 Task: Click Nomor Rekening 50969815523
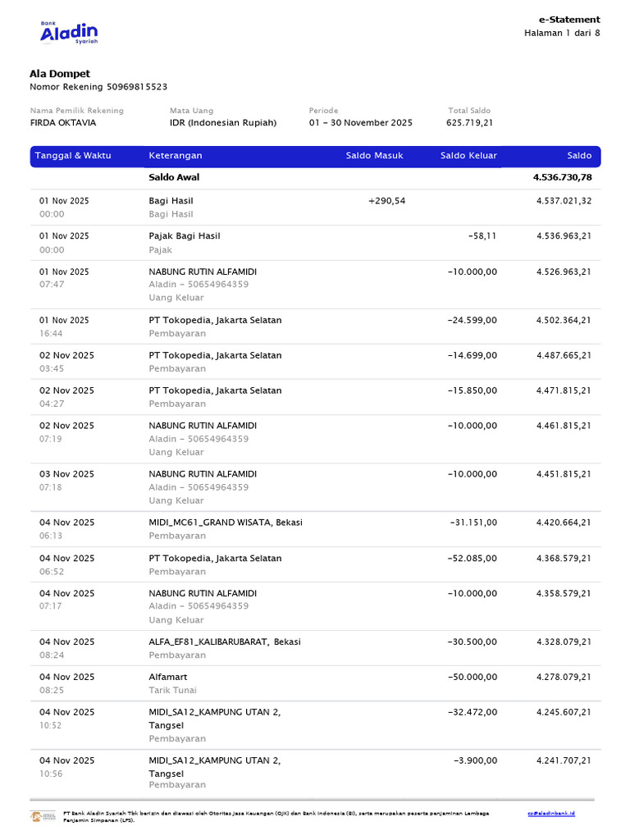point(98,87)
